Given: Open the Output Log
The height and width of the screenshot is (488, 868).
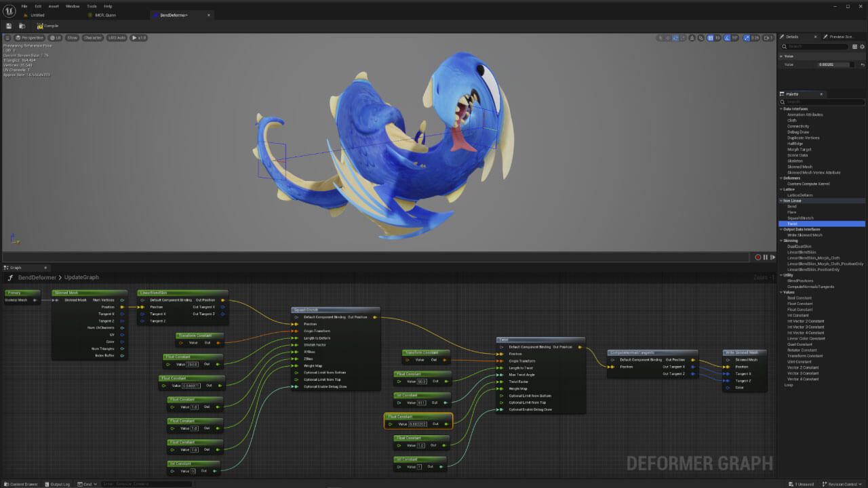Looking at the screenshot, I should pos(58,484).
